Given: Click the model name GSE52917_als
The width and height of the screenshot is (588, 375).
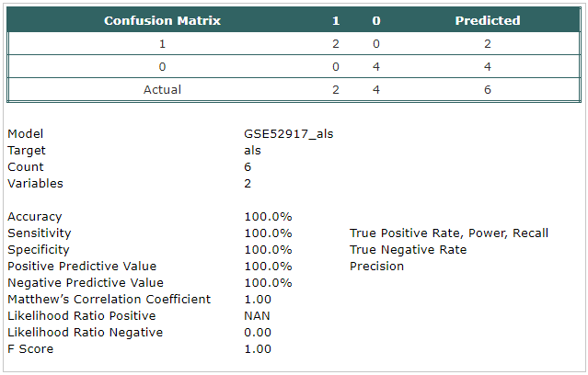Looking at the screenshot, I should [x=288, y=134].
